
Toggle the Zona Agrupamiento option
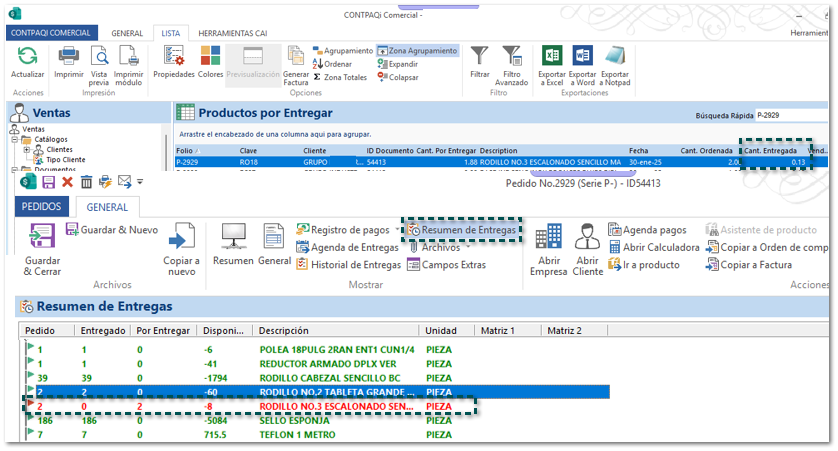[417, 50]
